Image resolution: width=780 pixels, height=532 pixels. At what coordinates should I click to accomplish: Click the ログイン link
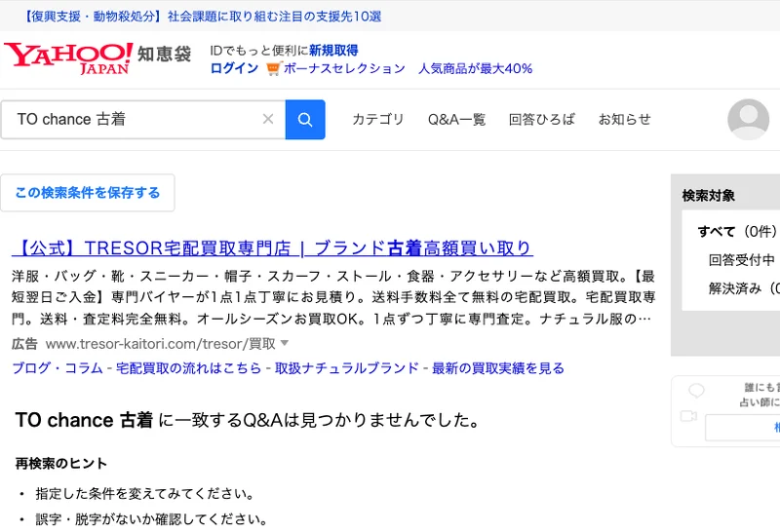click(x=234, y=68)
